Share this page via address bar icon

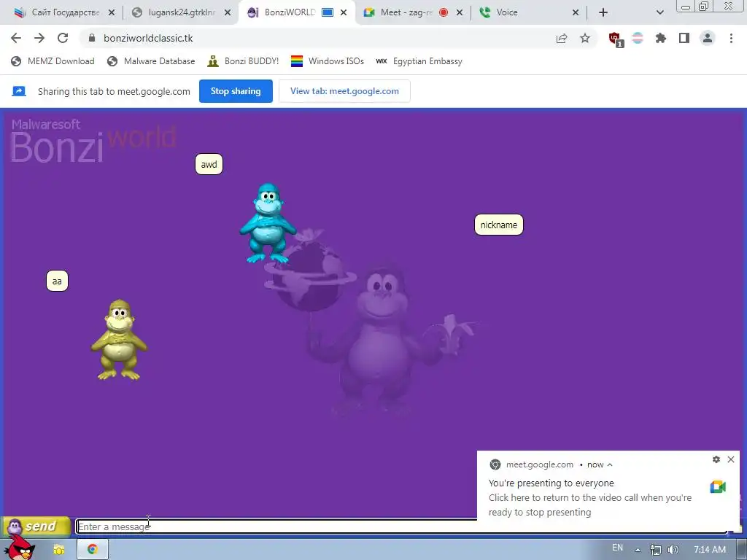(x=562, y=39)
